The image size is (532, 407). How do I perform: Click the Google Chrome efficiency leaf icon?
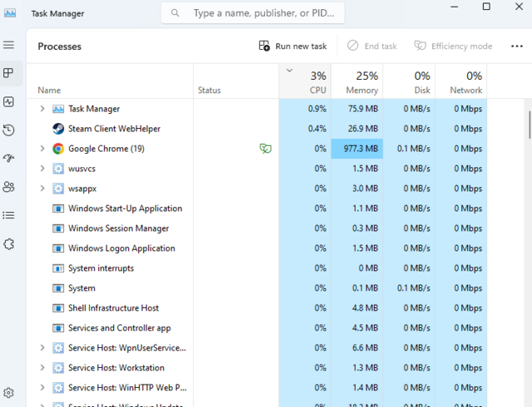click(x=265, y=149)
